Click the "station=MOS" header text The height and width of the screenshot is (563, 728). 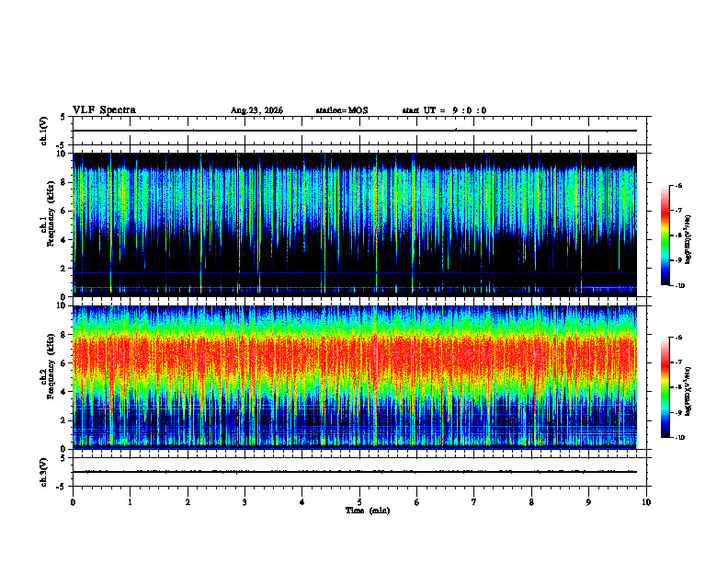pyautogui.click(x=342, y=110)
